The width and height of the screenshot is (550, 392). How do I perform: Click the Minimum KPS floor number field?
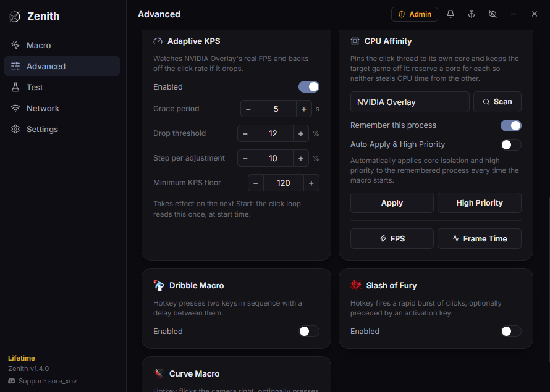tap(284, 183)
